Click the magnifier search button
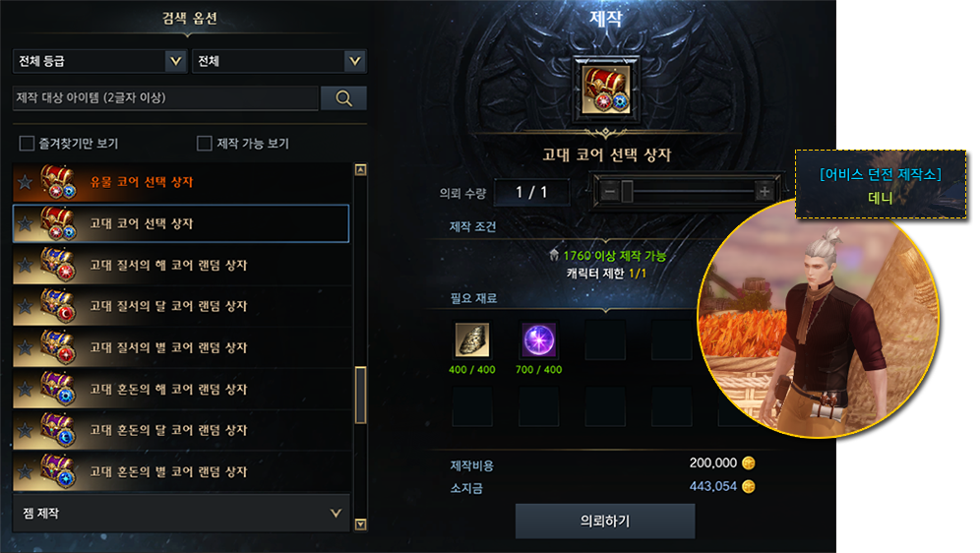 tap(343, 98)
